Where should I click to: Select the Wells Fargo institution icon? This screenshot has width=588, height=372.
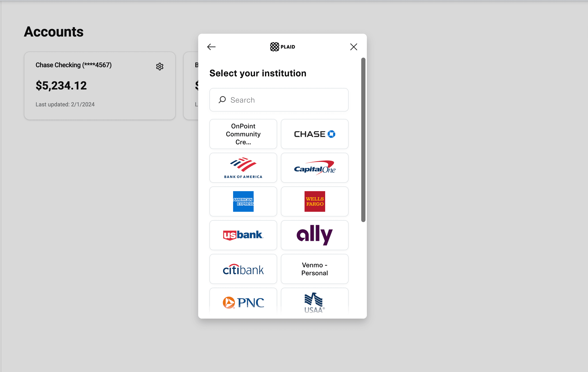coord(315,201)
